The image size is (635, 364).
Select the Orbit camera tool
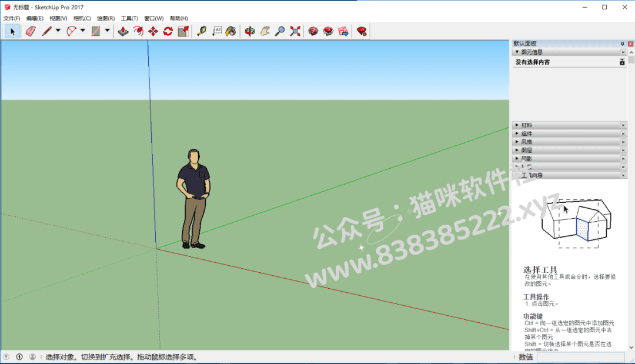pyautogui.click(x=249, y=31)
